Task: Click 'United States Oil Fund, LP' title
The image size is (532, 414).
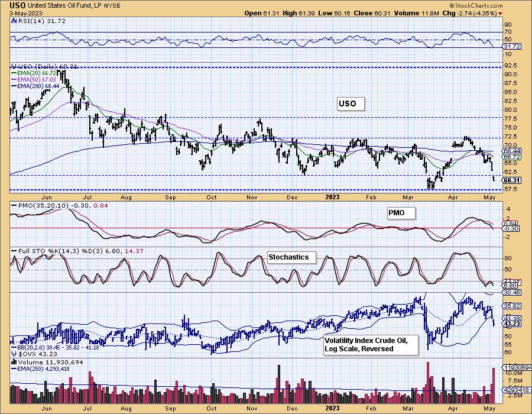Action: (x=64, y=6)
